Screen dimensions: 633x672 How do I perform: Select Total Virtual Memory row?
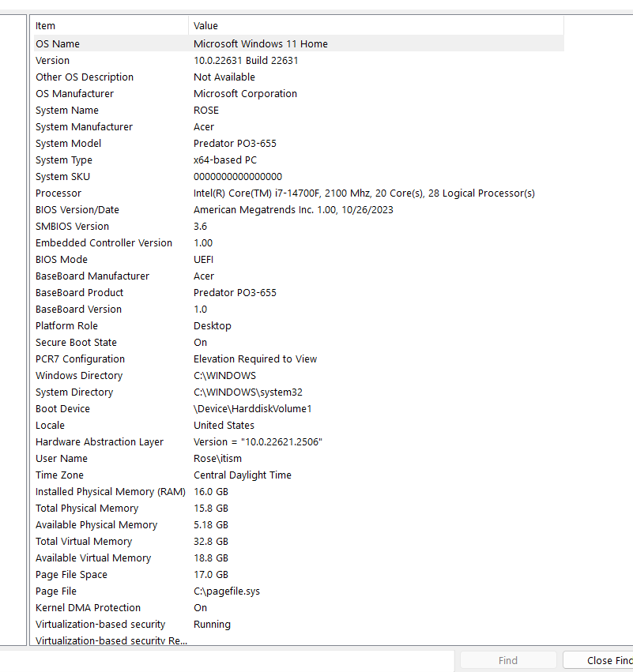[299, 541]
